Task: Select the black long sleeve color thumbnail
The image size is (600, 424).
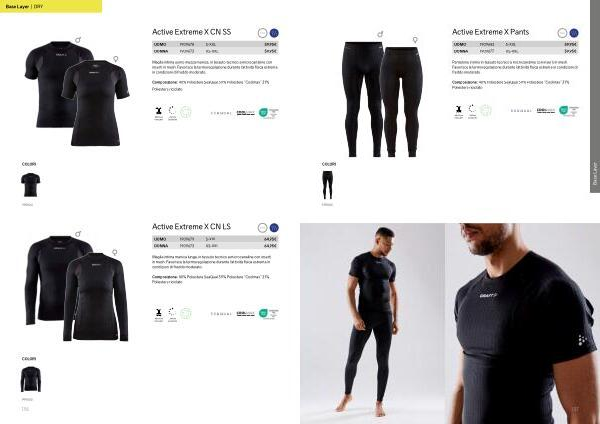Action: click(x=31, y=379)
